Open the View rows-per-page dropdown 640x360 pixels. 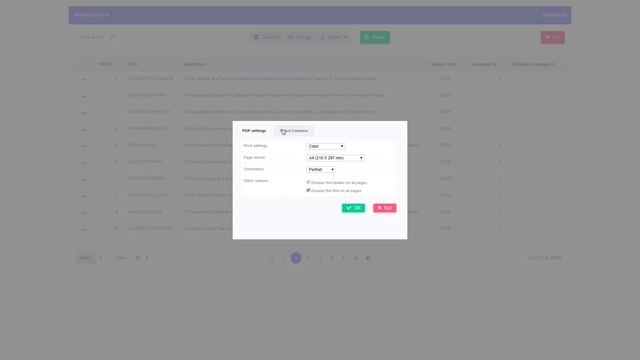(142, 258)
